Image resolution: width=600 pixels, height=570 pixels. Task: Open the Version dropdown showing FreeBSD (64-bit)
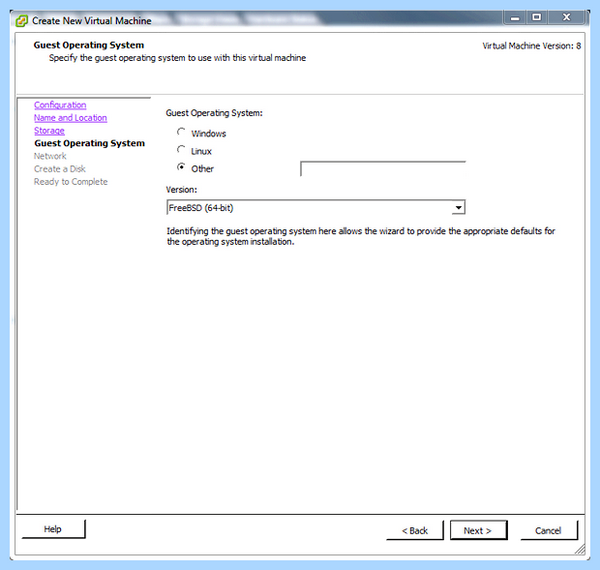click(316, 207)
